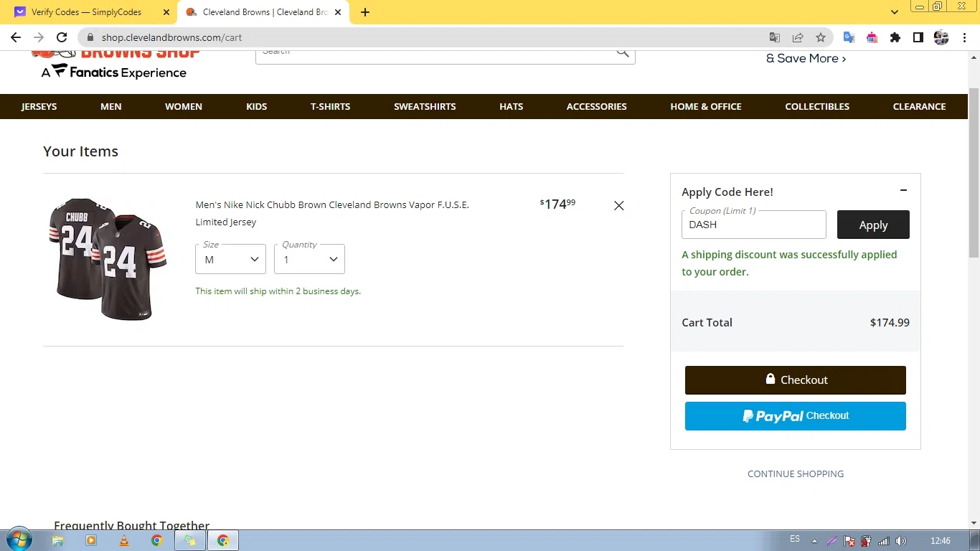Screen dimensions: 980x551
Task: Click the Fanatics Experience logo
Action: (113, 72)
